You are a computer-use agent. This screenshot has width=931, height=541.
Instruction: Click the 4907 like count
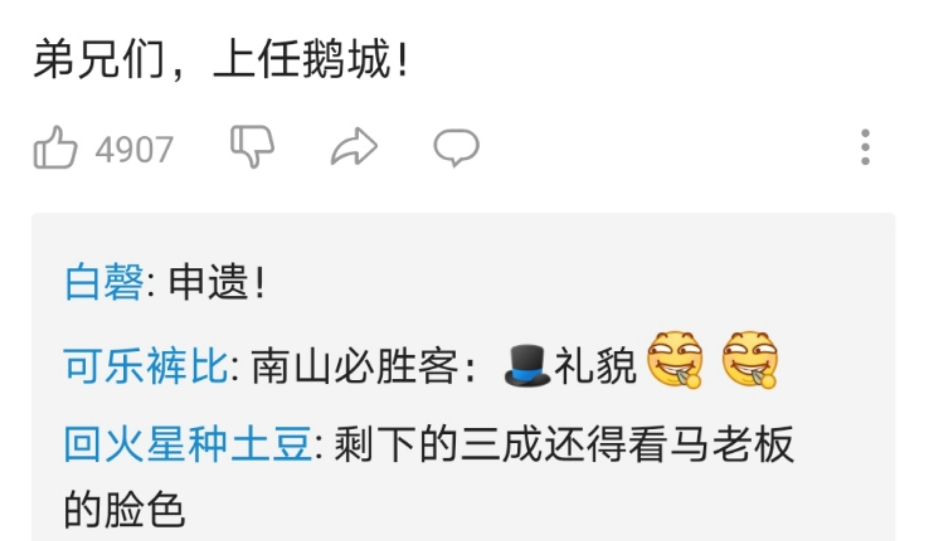[x=134, y=149]
